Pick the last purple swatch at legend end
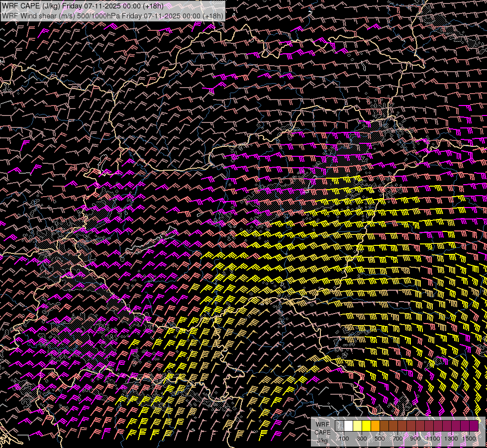The width and height of the screenshot is (487, 448). tap(474, 426)
